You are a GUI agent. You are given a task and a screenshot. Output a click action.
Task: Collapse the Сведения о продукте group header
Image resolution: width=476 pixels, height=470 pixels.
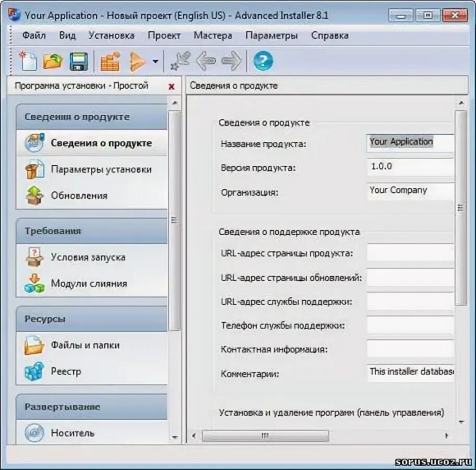91,117
